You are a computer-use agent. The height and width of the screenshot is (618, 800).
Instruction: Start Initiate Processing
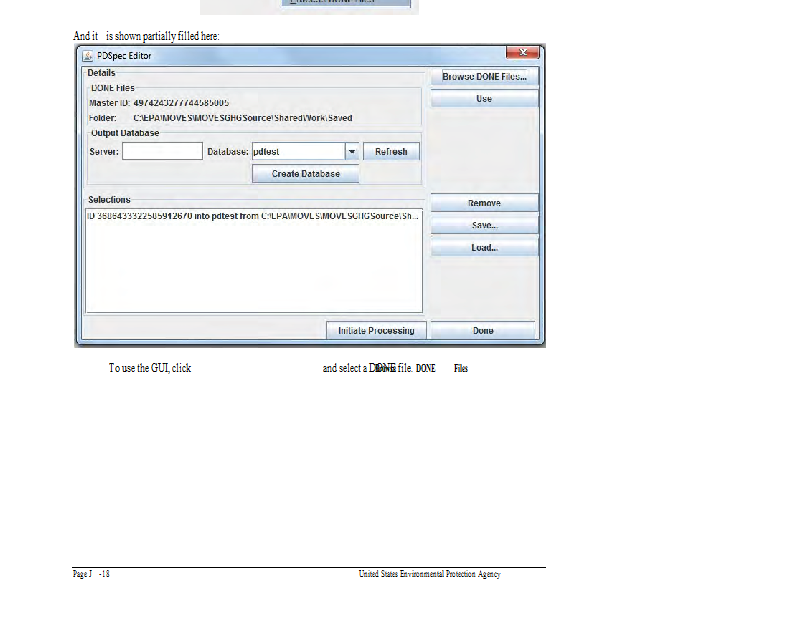[x=376, y=331]
